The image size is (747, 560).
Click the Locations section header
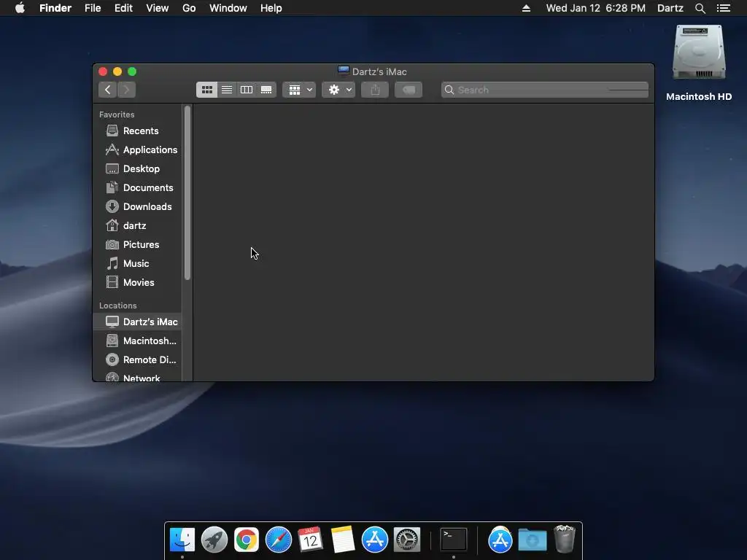pos(117,306)
